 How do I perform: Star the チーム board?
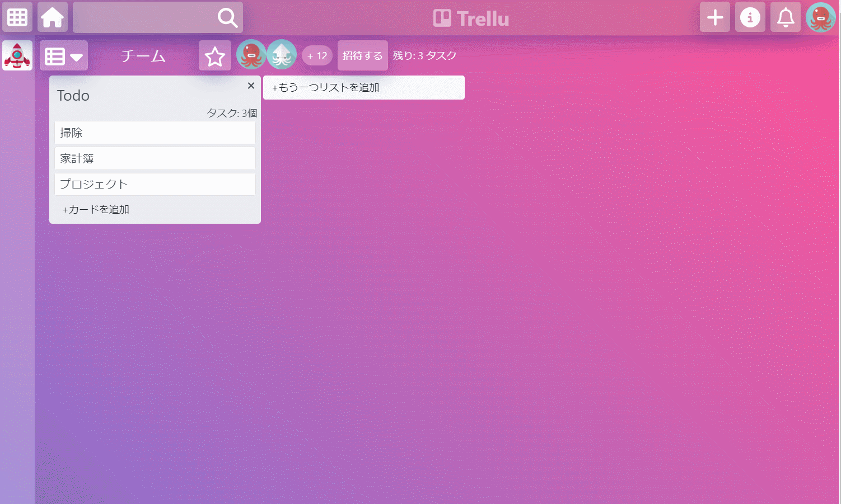214,55
